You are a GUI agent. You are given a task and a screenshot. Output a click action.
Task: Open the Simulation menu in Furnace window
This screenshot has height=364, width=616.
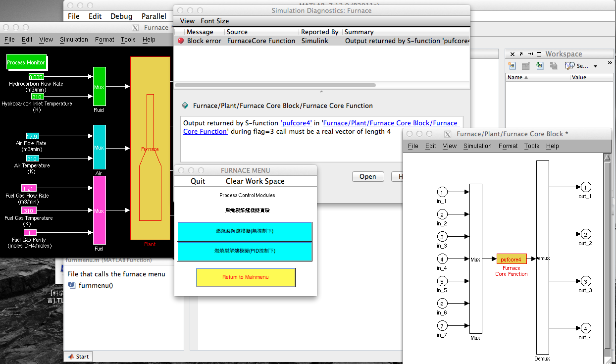(x=74, y=40)
